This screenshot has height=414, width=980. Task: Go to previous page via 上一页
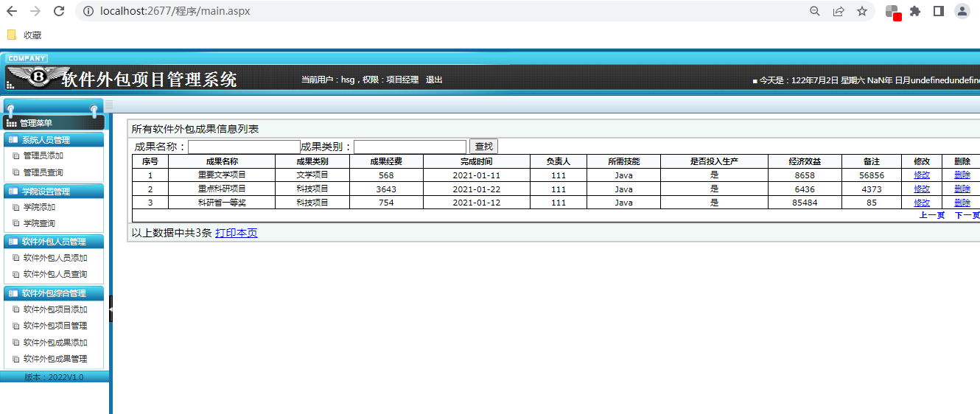point(932,215)
